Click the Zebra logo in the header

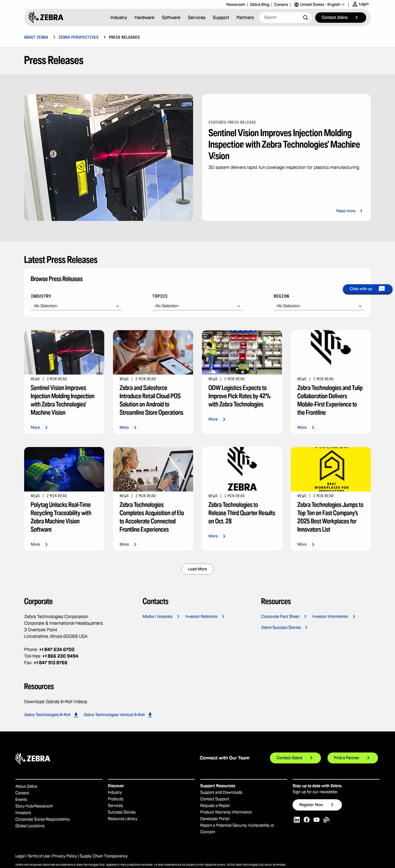pyautogui.click(x=46, y=17)
